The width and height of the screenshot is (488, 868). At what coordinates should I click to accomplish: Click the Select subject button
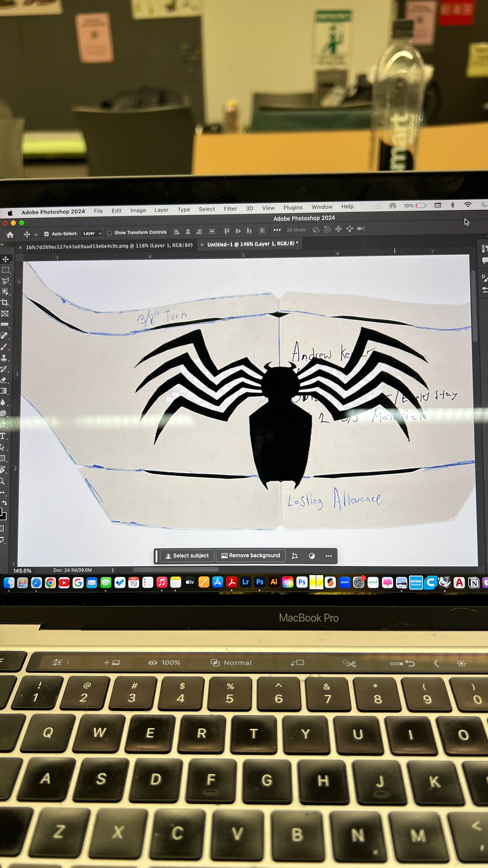(x=187, y=556)
